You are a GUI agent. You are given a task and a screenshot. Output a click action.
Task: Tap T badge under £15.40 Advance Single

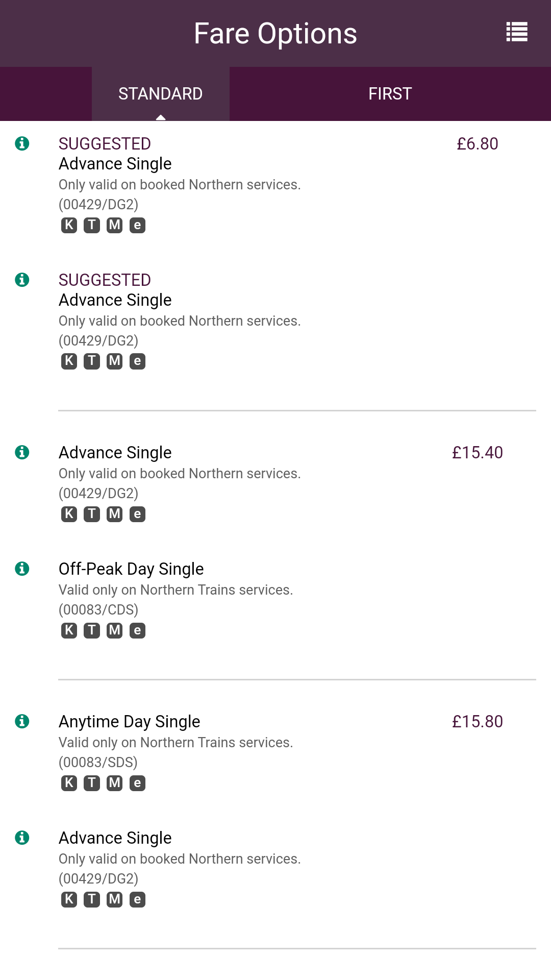(92, 514)
